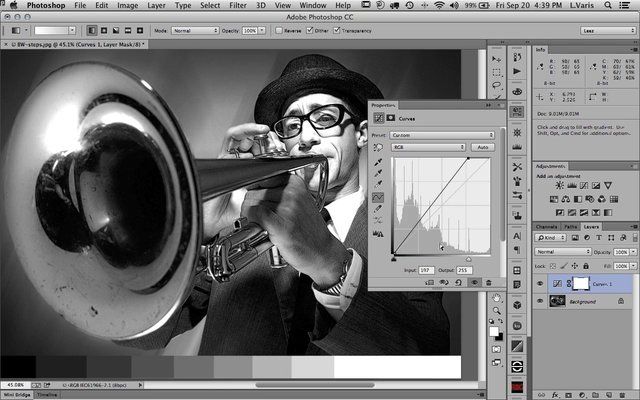The image size is (640, 400).
Task: Click the Auto button in Curves
Action: click(482, 146)
